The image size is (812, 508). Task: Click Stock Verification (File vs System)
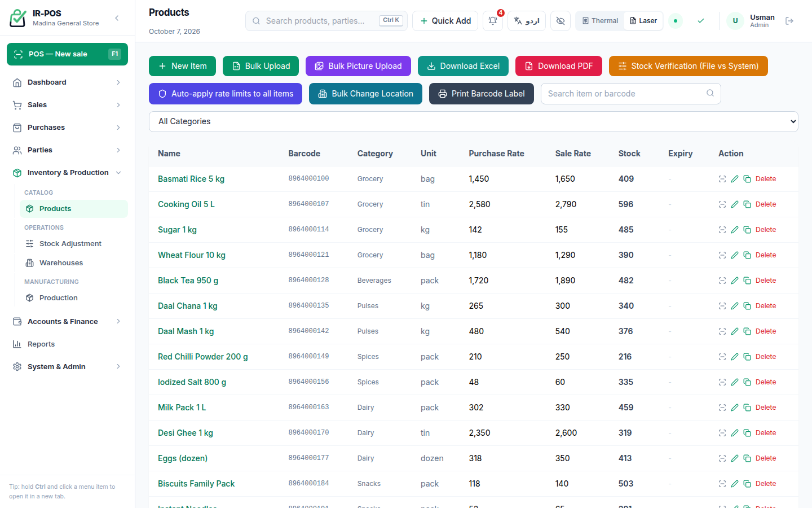click(x=689, y=66)
